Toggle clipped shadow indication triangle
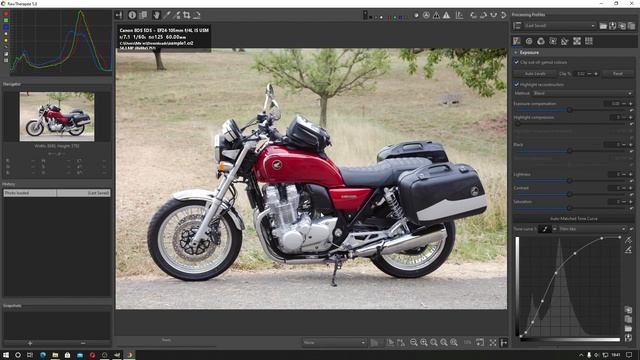This screenshot has width=640, height=360. [x=436, y=15]
